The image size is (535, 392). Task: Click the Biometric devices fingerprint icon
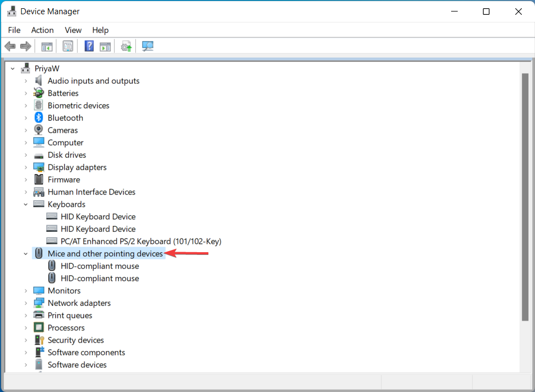[38, 105]
